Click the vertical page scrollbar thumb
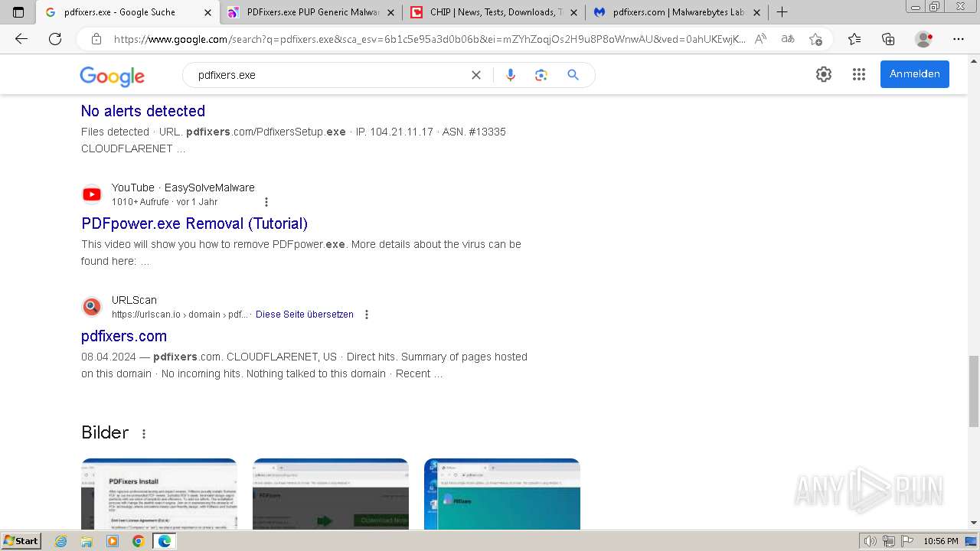980x551 pixels. 974,391
